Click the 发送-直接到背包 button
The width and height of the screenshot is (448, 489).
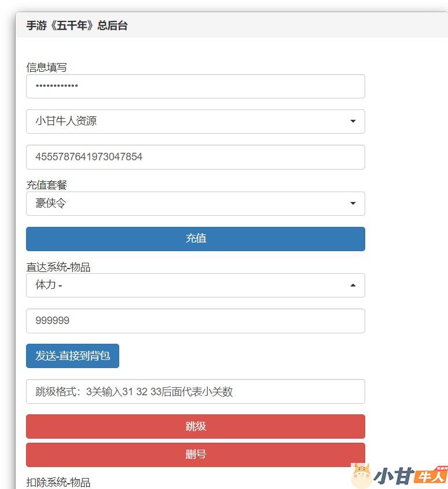72,356
